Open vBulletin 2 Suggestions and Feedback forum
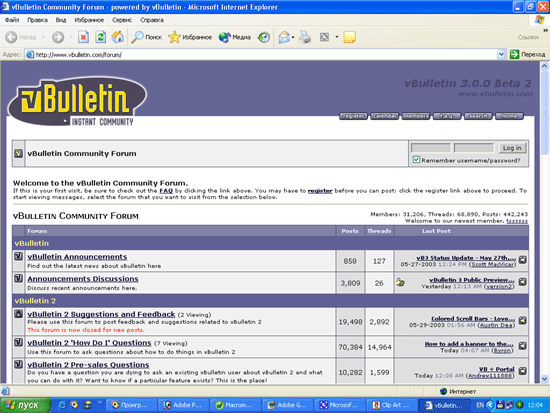The image size is (550, 413). (101, 314)
